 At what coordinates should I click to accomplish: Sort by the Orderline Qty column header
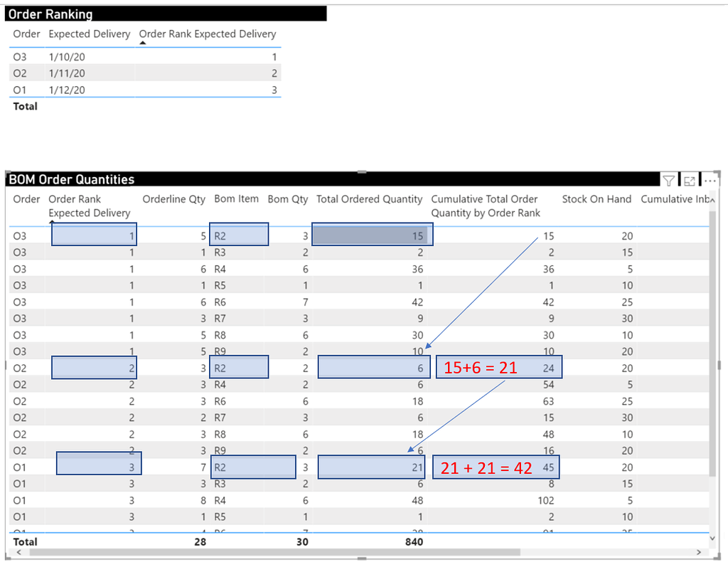[173, 199]
